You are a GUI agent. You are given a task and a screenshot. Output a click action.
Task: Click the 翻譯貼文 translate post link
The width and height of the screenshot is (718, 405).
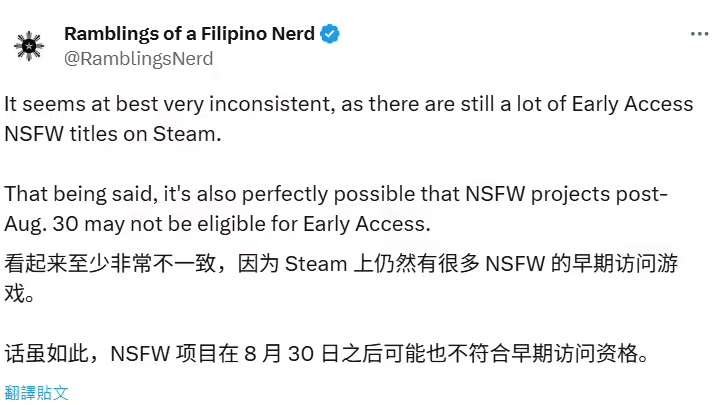pyautogui.click(x=36, y=392)
